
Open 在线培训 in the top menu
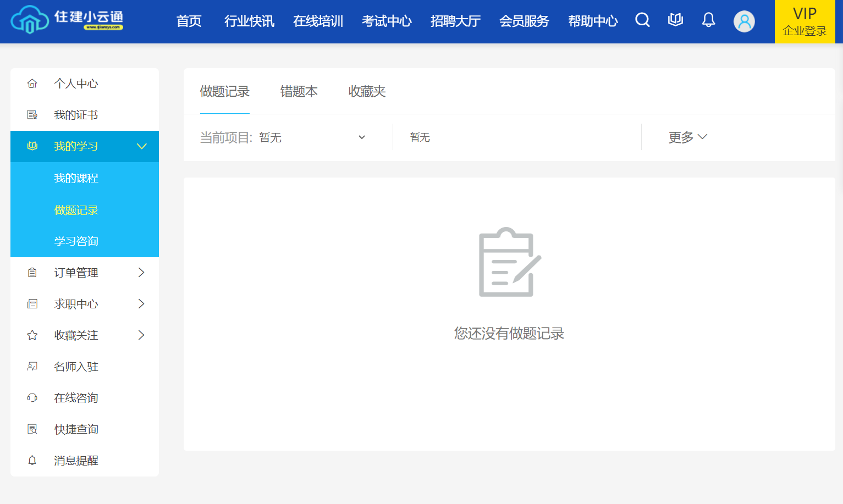318,21
